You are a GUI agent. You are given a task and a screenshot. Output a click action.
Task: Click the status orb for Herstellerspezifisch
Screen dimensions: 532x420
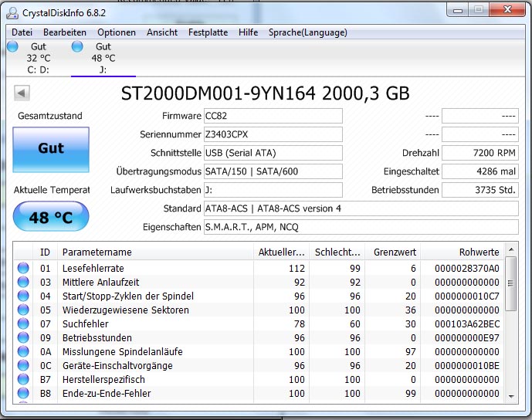[23, 379]
